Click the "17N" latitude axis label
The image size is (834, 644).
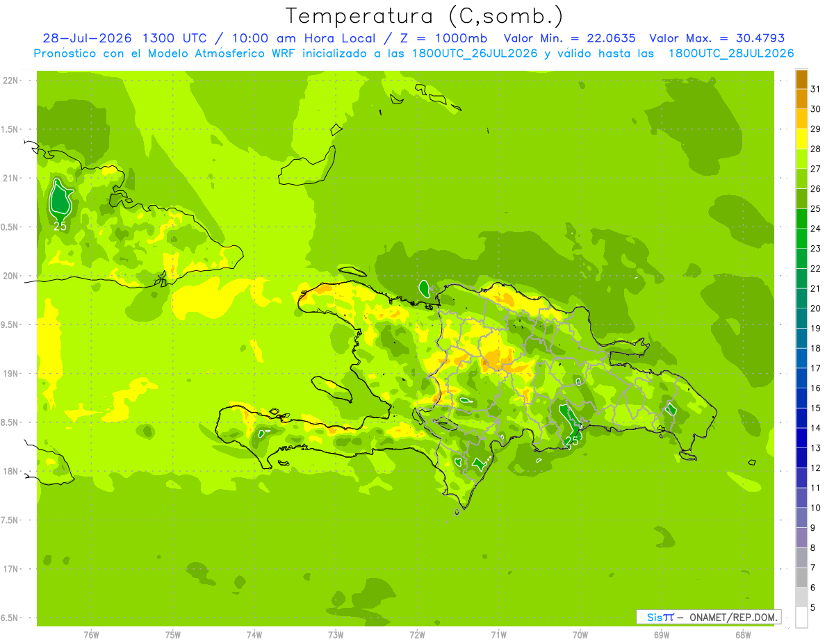(10, 569)
